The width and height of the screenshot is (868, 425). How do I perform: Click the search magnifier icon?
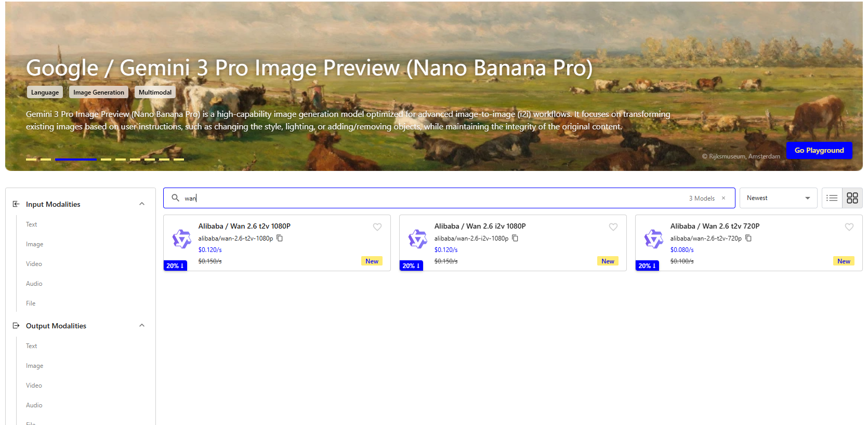pos(176,198)
